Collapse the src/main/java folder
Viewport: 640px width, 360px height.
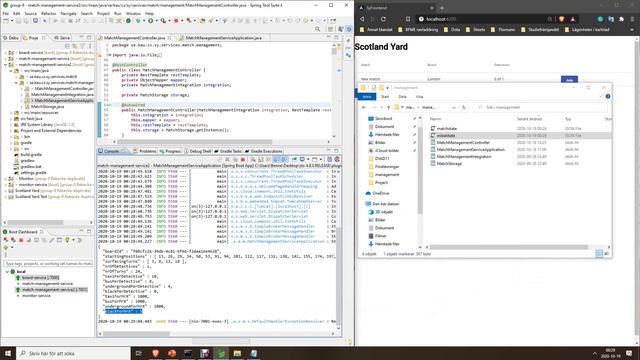(x=11, y=71)
